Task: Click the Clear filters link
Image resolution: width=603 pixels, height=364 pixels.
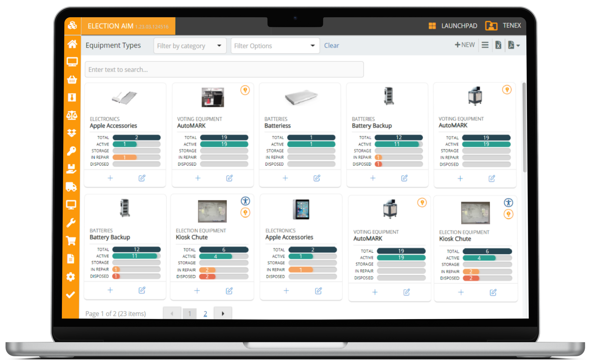Action: click(331, 46)
